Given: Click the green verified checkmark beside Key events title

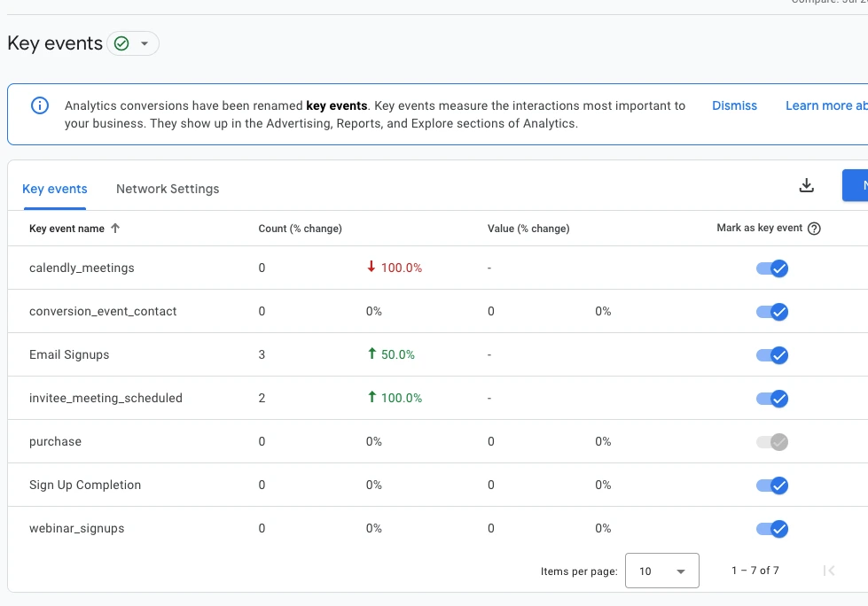Looking at the screenshot, I should pyautogui.click(x=121, y=43).
